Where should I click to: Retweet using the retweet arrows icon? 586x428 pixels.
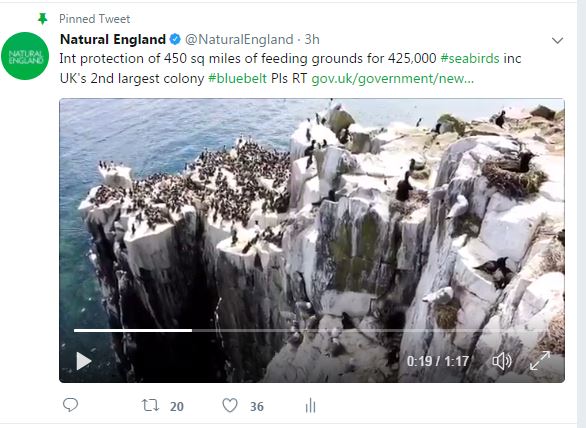(x=150, y=405)
